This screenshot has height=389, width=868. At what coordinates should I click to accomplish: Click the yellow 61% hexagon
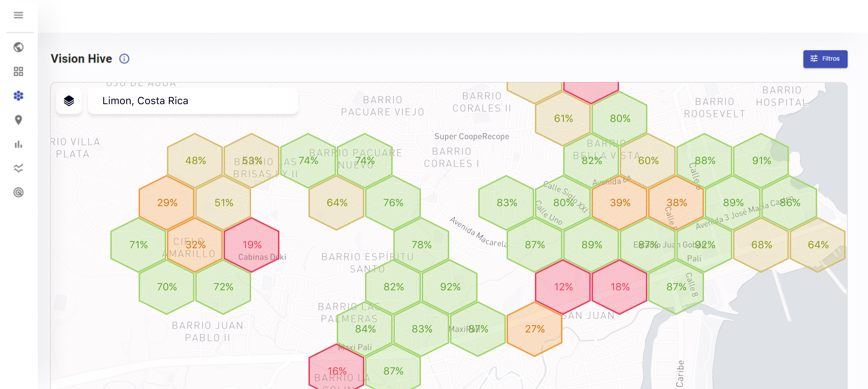(x=563, y=118)
